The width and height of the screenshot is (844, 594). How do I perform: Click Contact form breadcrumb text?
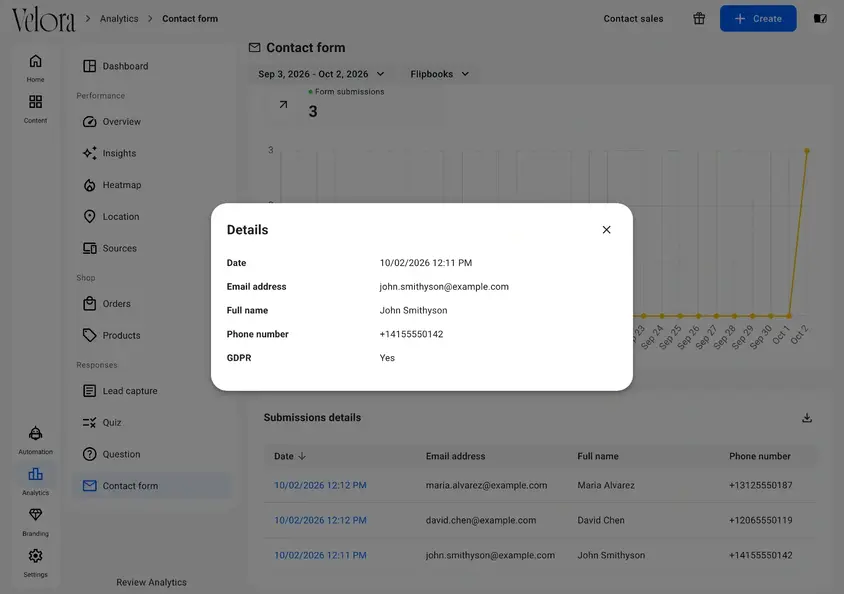[190, 18]
